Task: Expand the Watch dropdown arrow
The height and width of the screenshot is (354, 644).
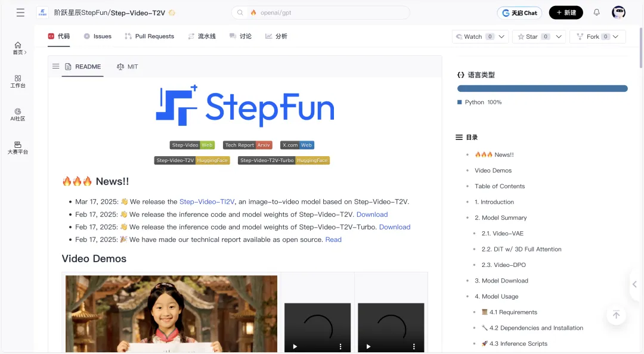Action: click(501, 36)
